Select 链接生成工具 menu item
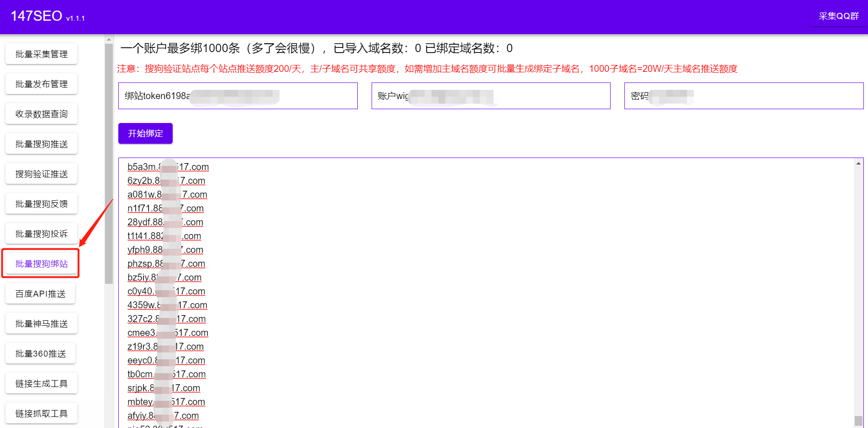Screen dimensions: 868x428 coord(41,383)
